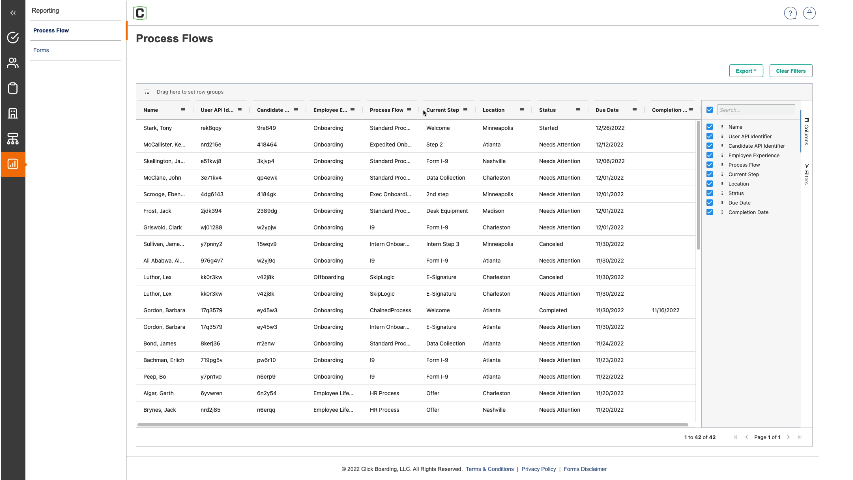
Task: Toggle the Status column checkbox
Action: point(710,193)
